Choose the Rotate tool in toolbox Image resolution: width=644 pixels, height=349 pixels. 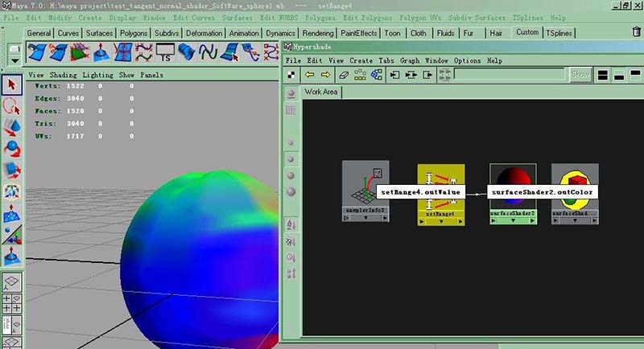[11, 150]
